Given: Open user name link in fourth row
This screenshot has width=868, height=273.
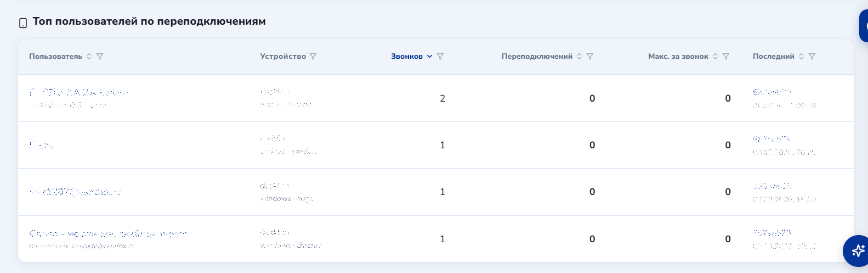Looking at the screenshot, I should (108, 233).
